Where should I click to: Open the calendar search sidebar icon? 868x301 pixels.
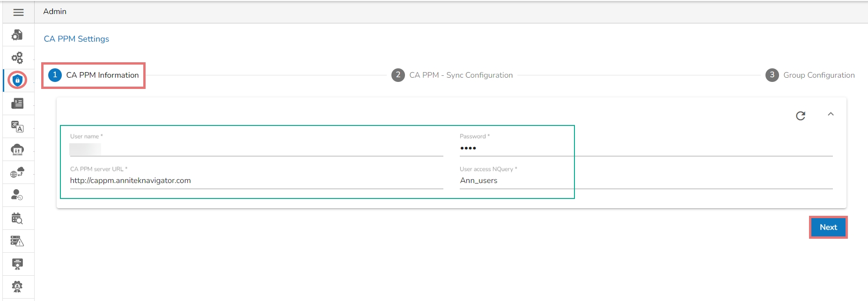point(17,218)
